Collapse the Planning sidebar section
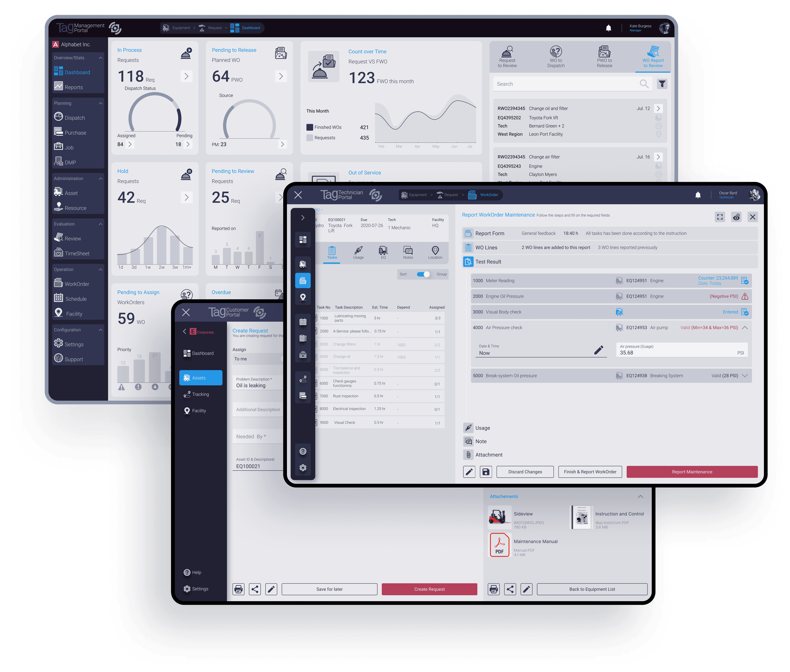 tap(101, 103)
